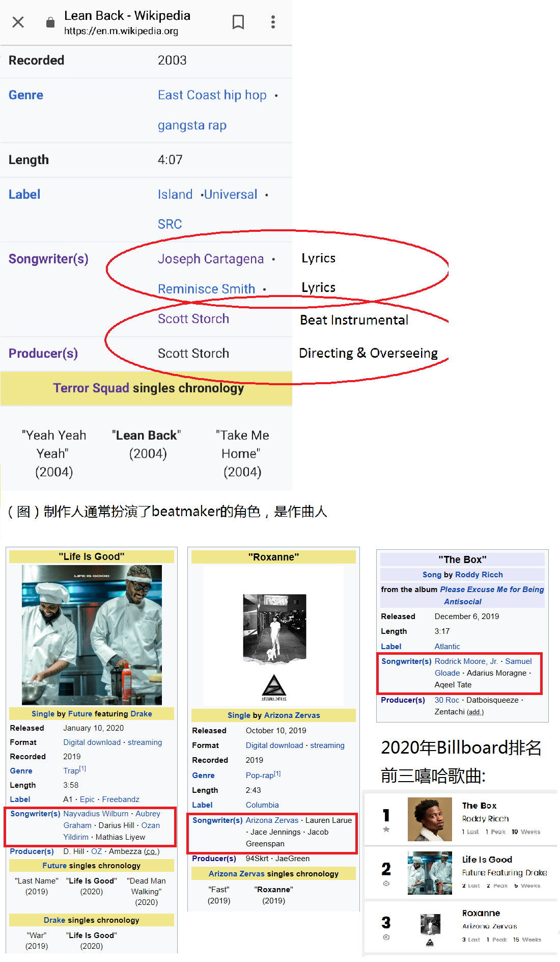Open the Future link in Life Is Good infobox
The width and height of the screenshot is (560, 962).
click(80, 714)
